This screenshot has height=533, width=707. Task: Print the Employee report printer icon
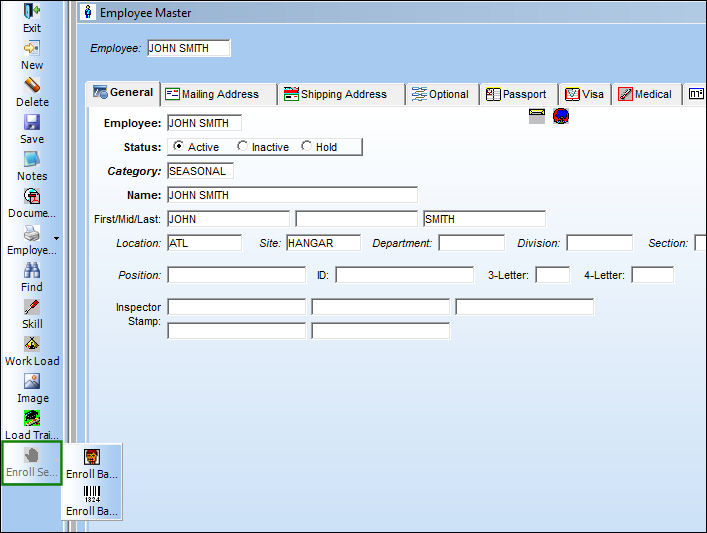tap(32, 233)
